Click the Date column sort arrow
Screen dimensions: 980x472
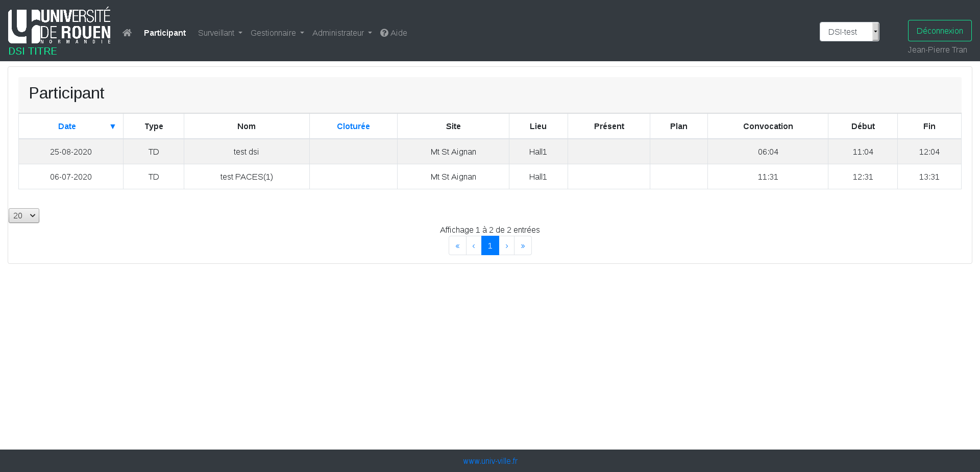[113, 127]
